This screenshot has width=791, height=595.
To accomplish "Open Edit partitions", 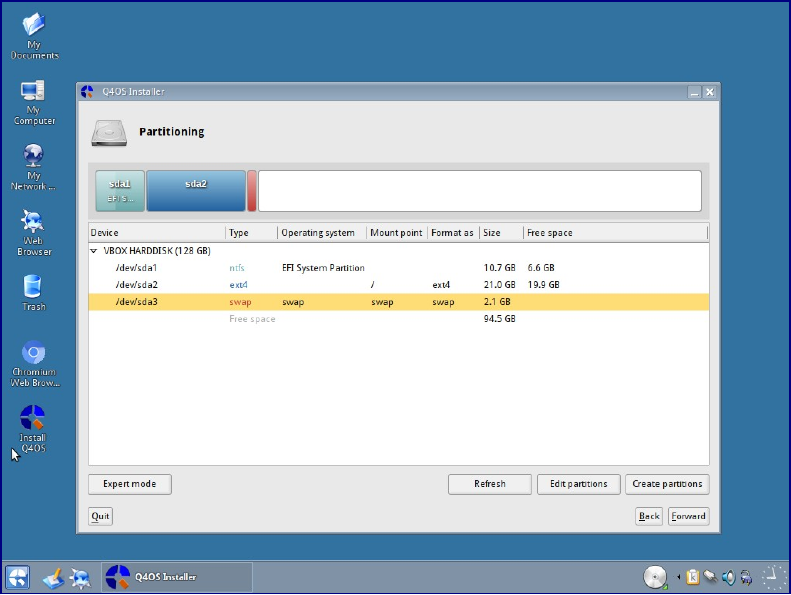I will [x=579, y=484].
